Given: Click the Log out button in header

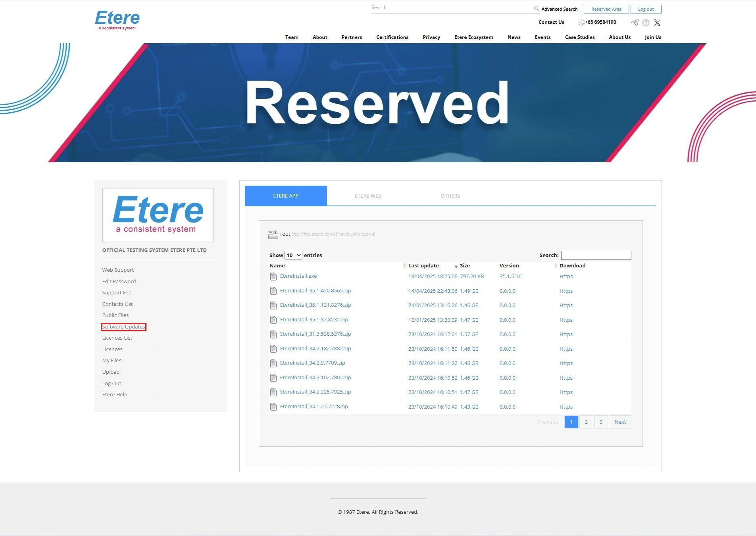Looking at the screenshot, I should pos(646,9).
